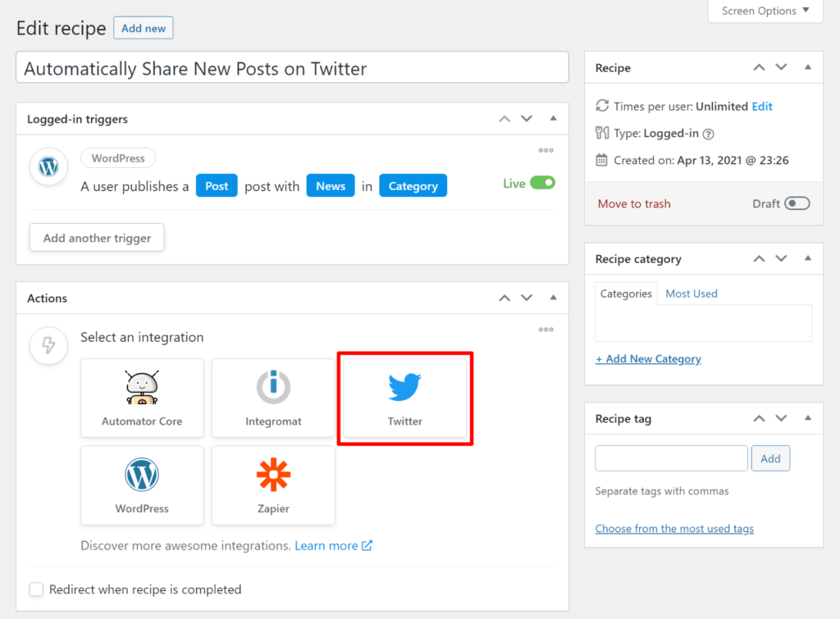Viewport: 840px width, 619px height.
Task: Move Recipe category panel down
Action: point(781,258)
